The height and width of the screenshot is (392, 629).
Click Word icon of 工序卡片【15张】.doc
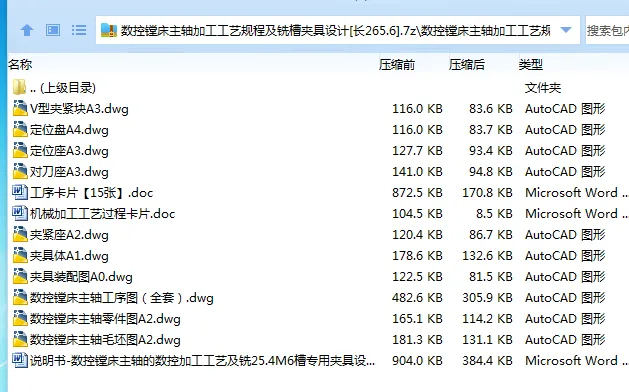coord(20,192)
